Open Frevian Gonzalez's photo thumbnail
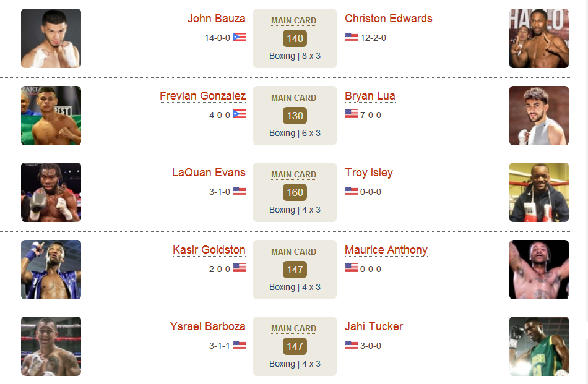 [x=51, y=116]
